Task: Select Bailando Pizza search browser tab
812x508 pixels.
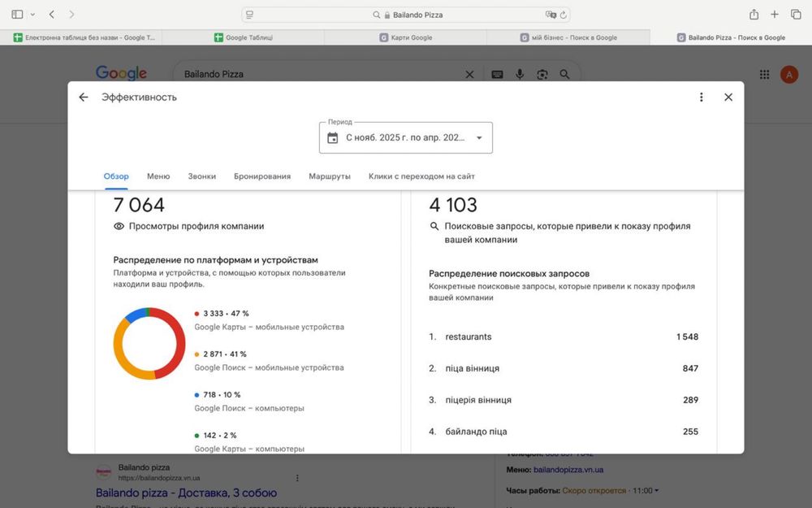Action: pos(731,37)
